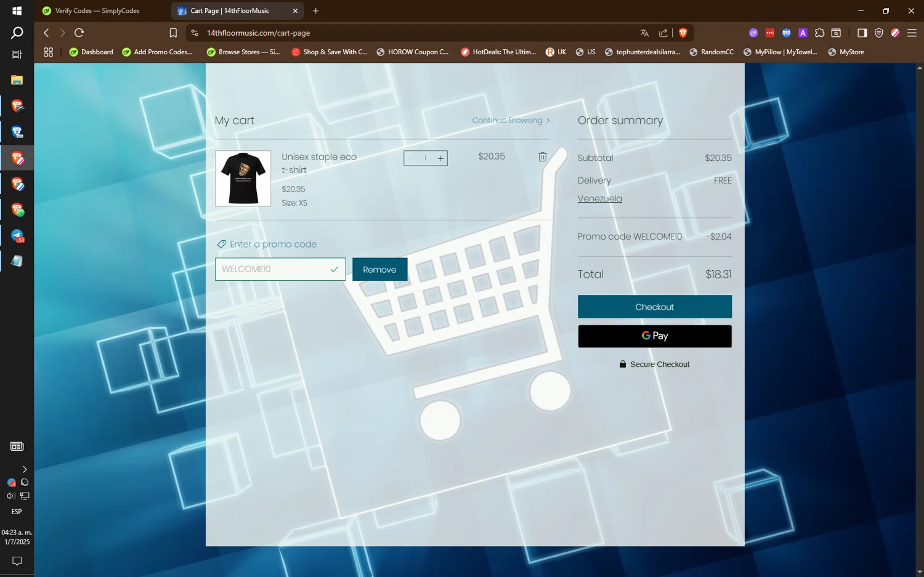View site information beside the address bar
924x577 pixels.
coord(195,33)
